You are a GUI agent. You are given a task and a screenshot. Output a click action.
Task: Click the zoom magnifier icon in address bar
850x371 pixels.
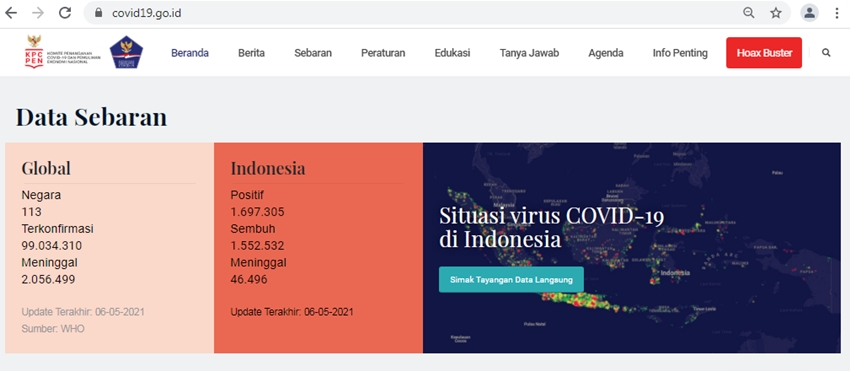click(749, 13)
